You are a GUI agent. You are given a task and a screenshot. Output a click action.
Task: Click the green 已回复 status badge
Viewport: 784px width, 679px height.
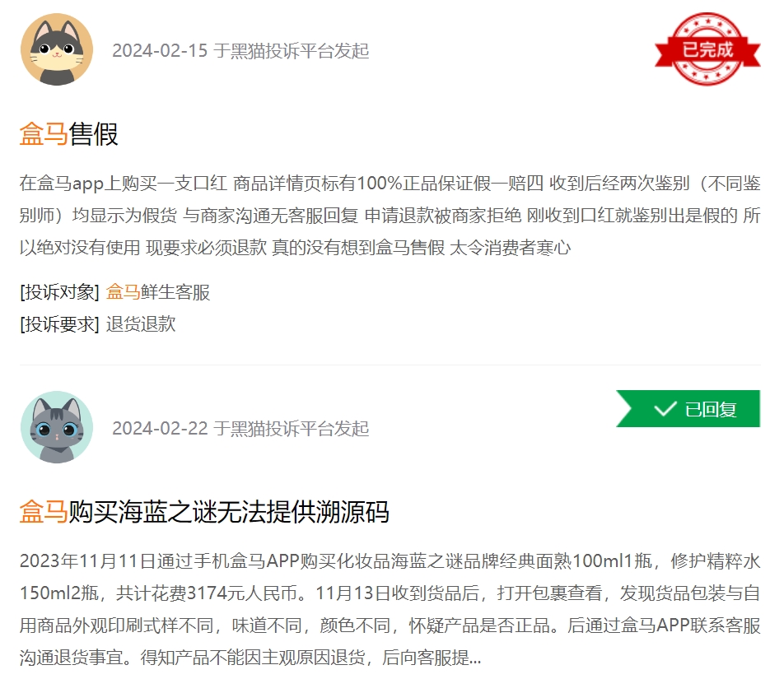tap(688, 409)
